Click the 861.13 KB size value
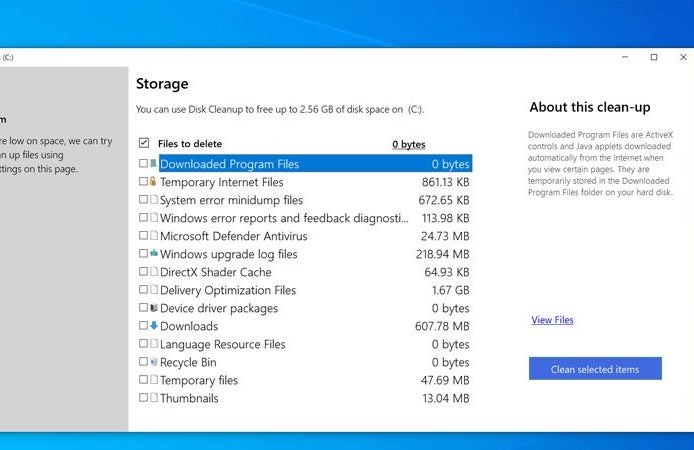Viewport: 694px width, 450px height. point(445,182)
